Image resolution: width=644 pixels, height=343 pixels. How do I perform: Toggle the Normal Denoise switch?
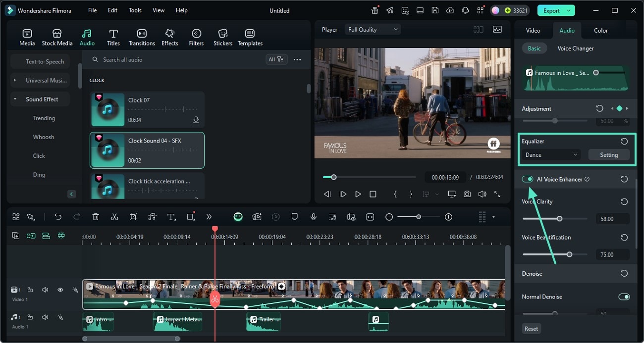coord(624,297)
